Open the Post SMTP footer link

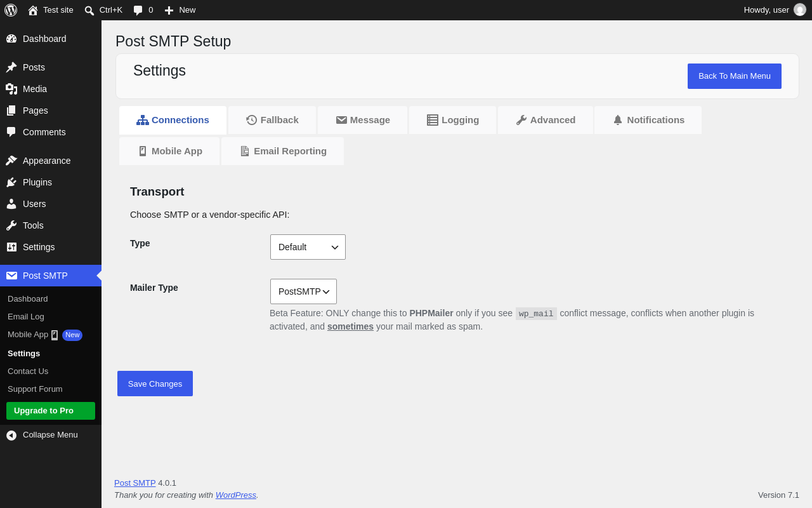coord(134,483)
